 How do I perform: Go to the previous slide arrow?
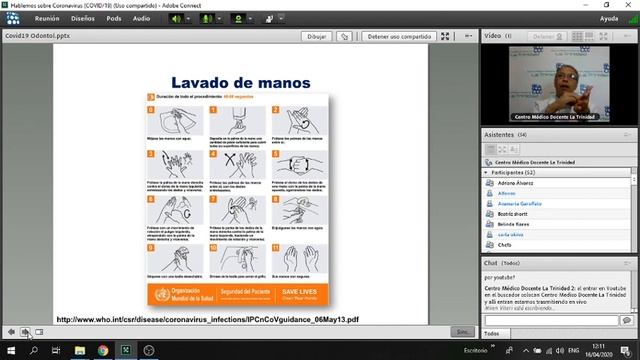point(11,332)
